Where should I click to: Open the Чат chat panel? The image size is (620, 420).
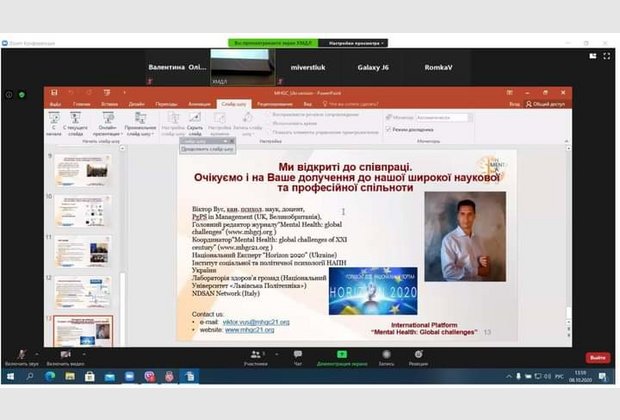[x=297, y=356]
